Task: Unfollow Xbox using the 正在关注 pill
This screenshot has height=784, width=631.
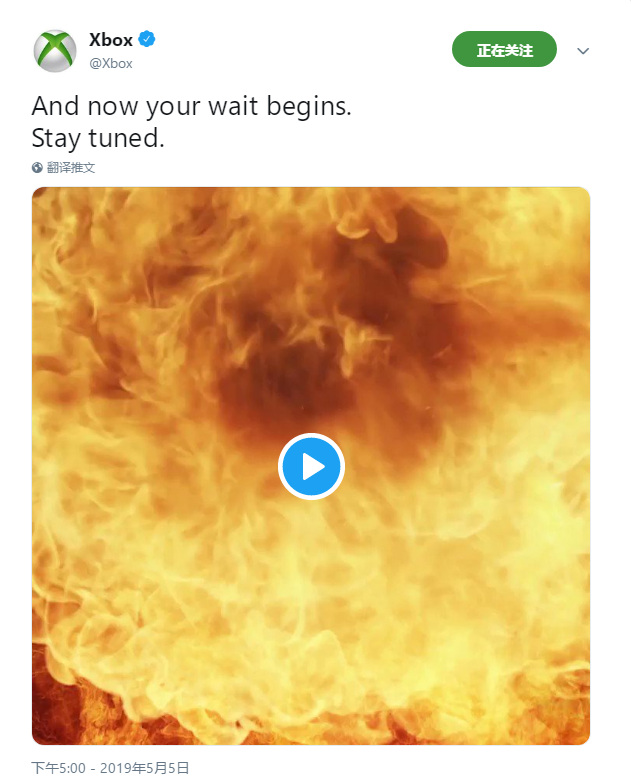Action: click(x=504, y=49)
